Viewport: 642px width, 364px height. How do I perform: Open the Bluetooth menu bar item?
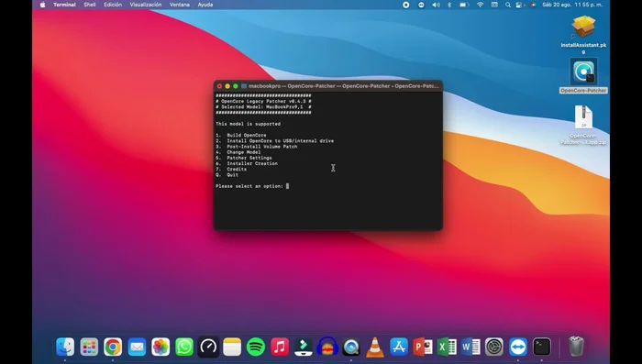coord(449,5)
